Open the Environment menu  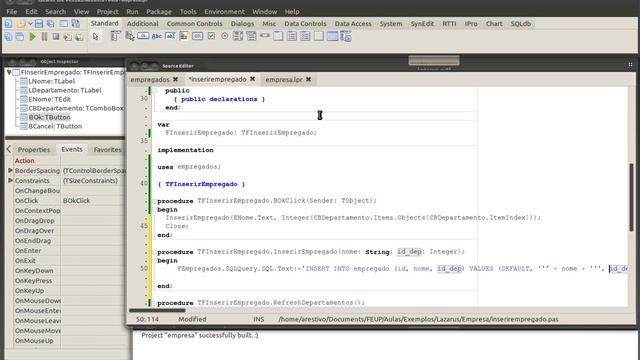(224, 11)
